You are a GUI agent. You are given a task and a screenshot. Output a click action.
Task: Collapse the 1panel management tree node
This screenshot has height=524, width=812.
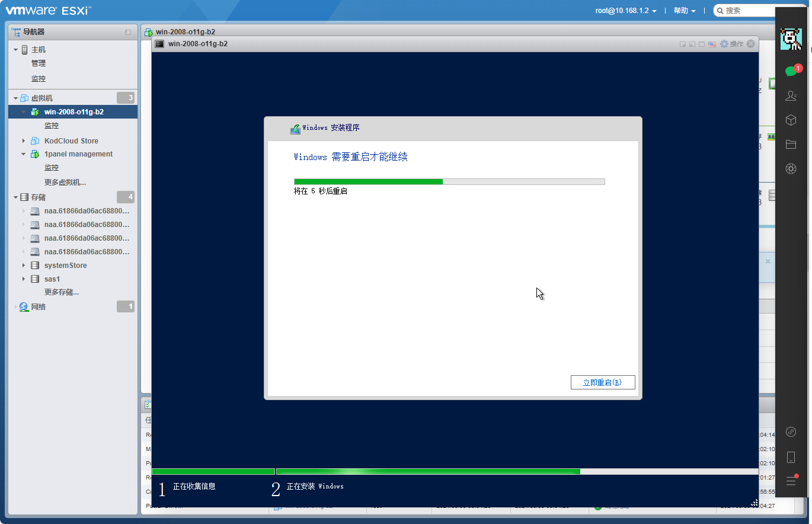pos(24,154)
